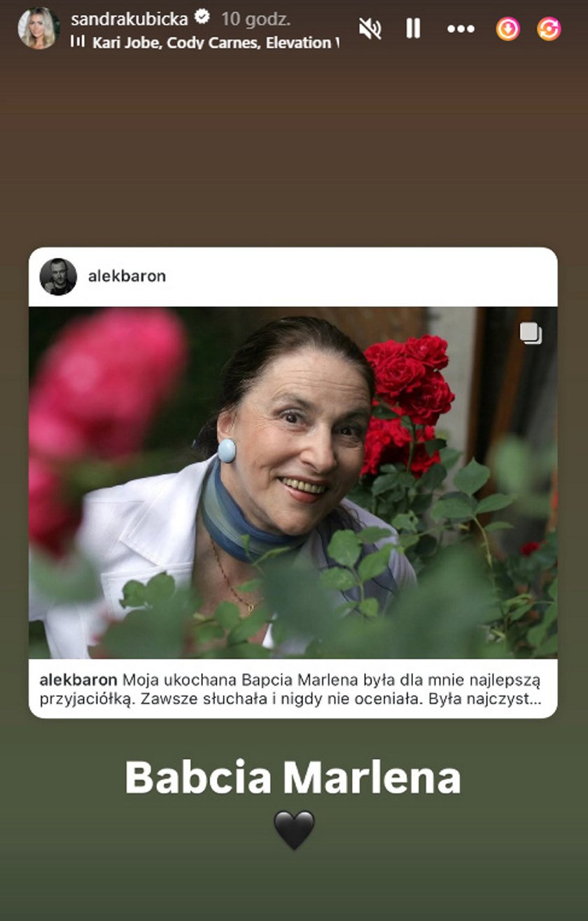Click the music bars icon before song title
Viewport: 588px width, 921px height.
(x=78, y=42)
